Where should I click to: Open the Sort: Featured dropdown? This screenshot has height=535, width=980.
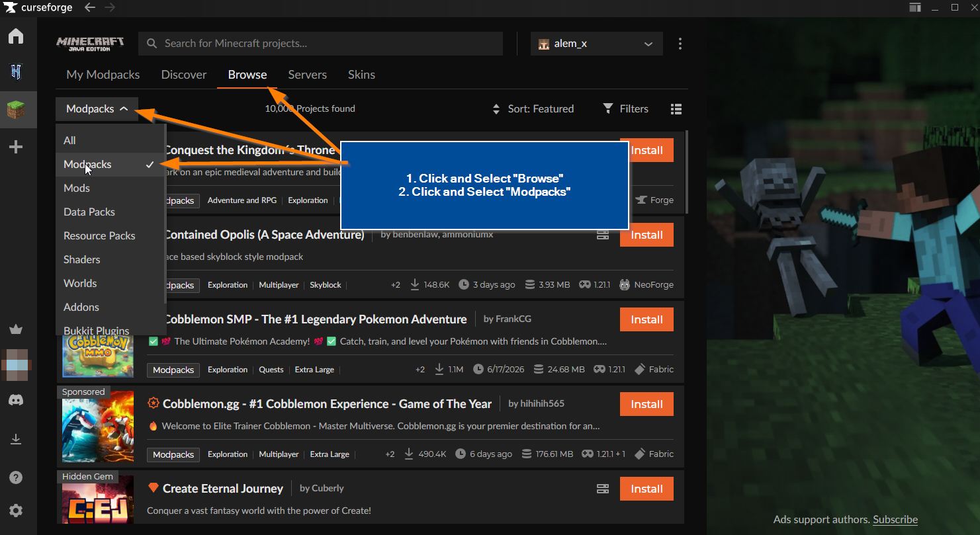(x=533, y=109)
